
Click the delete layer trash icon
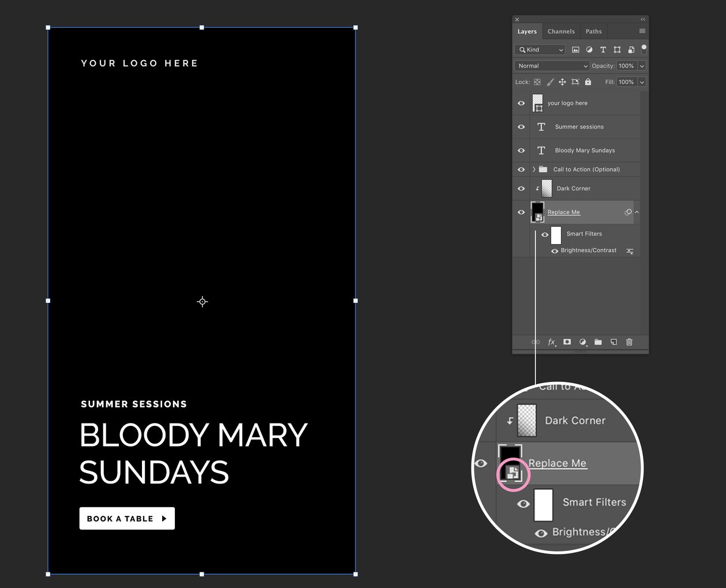point(629,342)
